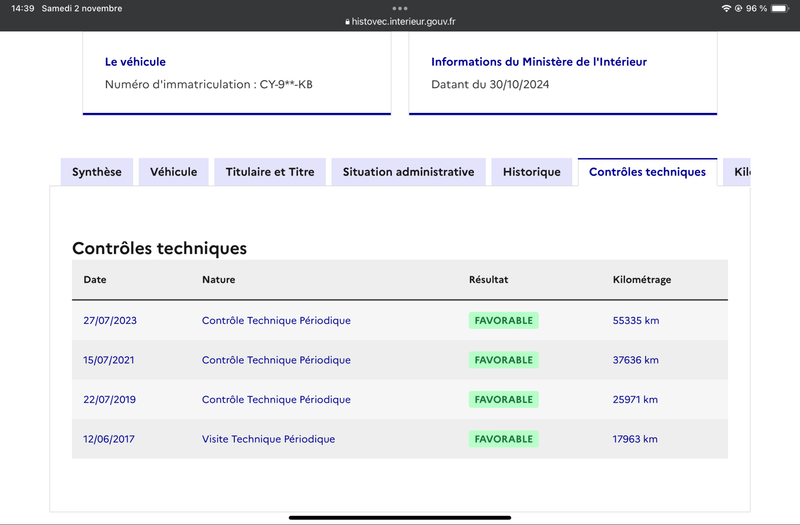Click the Date column header
Screen dimensions: 800x525
(95, 280)
